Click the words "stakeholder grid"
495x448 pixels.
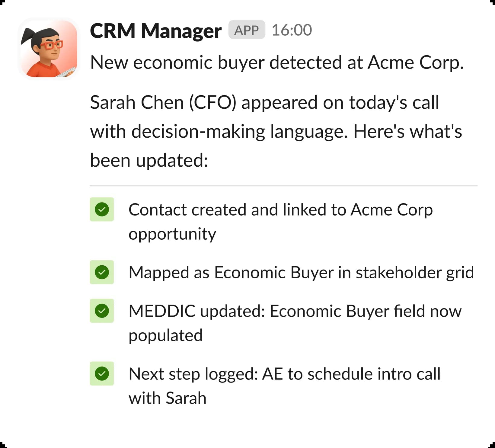tap(415, 273)
